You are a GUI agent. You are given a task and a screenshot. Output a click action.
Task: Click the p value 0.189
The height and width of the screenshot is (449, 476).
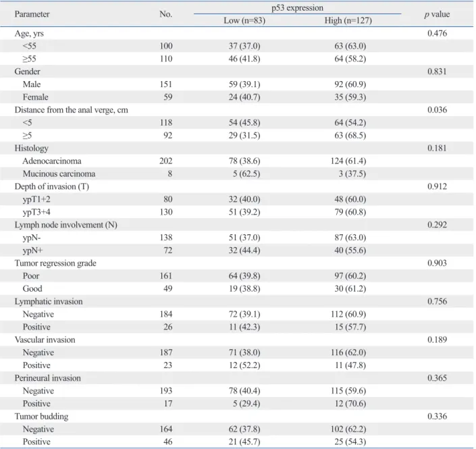click(437, 339)
